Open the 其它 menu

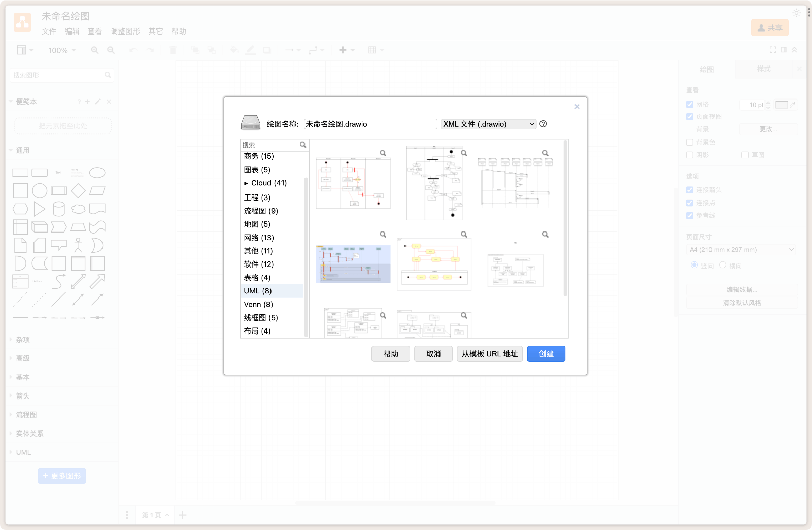point(156,31)
